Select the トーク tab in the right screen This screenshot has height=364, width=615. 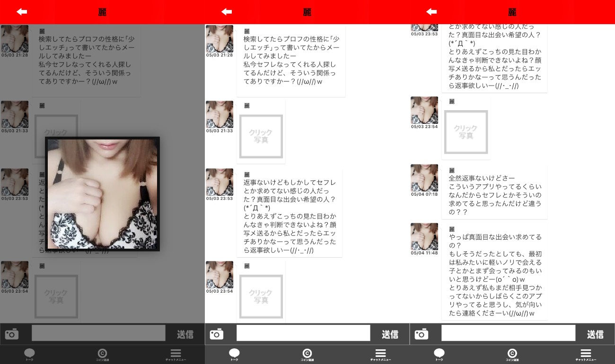point(439,354)
